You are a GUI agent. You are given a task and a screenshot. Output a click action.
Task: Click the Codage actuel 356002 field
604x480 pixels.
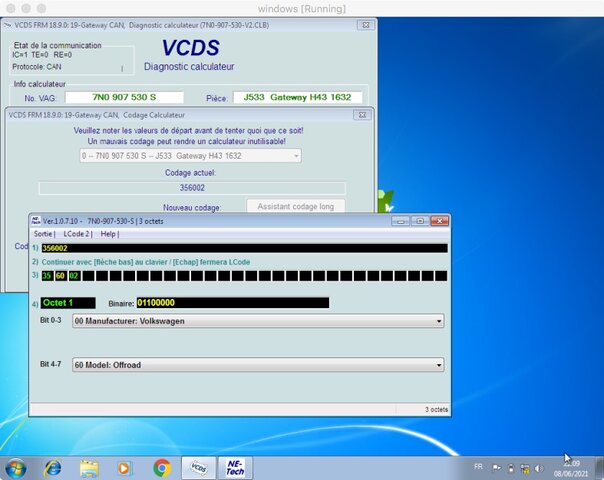[x=192, y=188]
